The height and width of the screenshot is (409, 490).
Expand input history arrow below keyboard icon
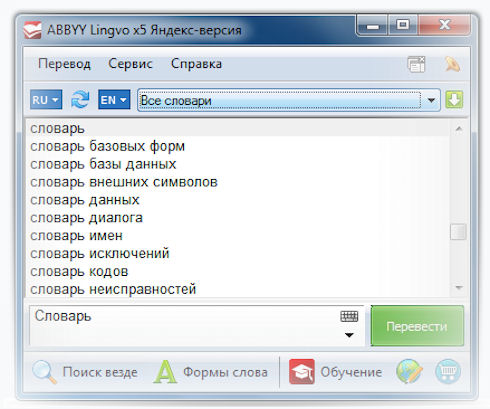(349, 335)
